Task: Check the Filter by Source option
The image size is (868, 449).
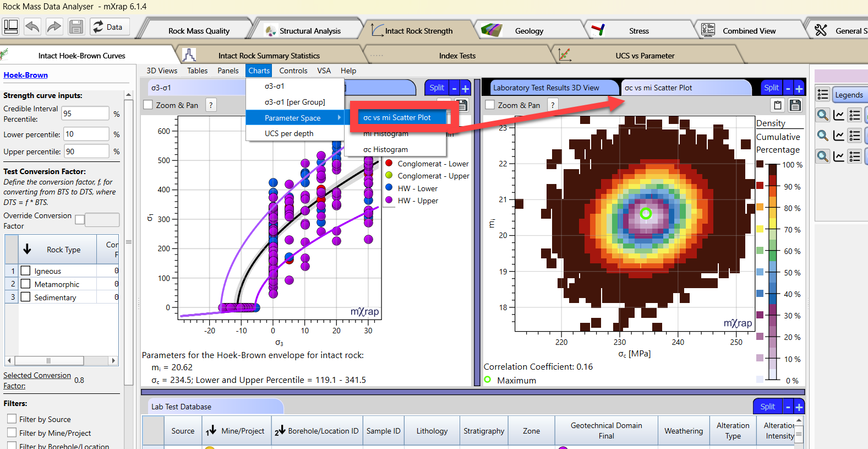Action: coord(12,419)
